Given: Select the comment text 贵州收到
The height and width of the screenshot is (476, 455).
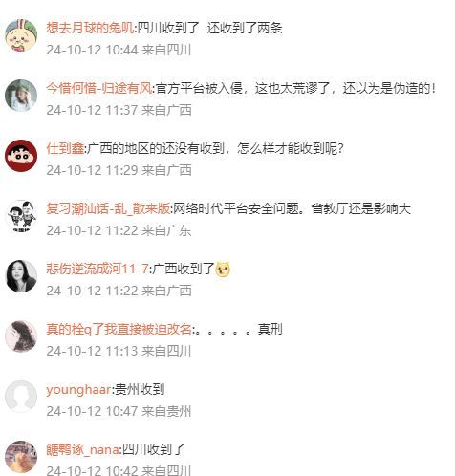Looking at the screenshot, I should [140, 389].
